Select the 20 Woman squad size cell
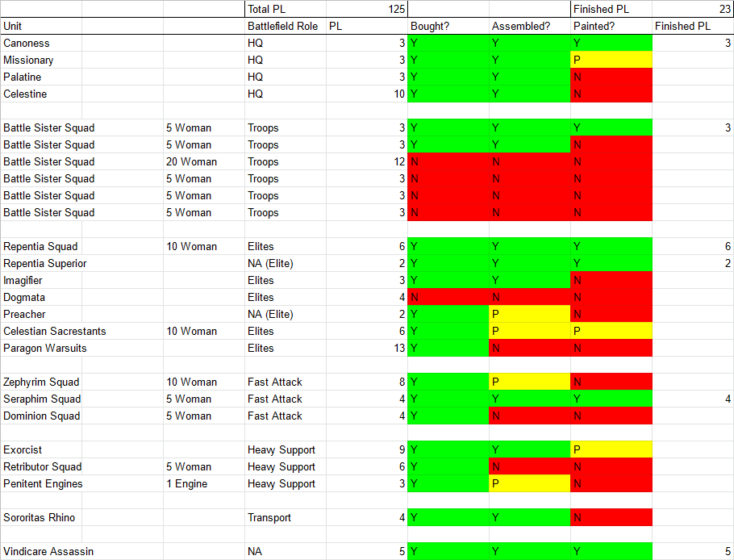 click(x=203, y=162)
